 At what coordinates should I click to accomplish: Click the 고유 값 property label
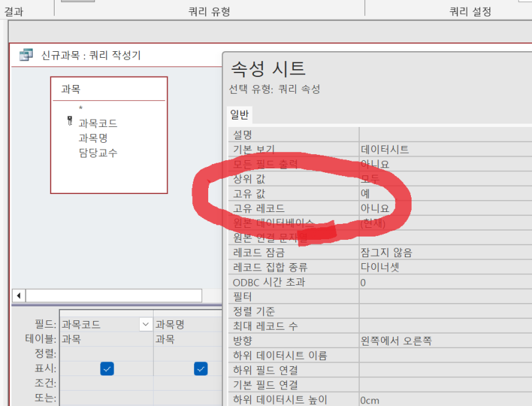tap(249, 193)
